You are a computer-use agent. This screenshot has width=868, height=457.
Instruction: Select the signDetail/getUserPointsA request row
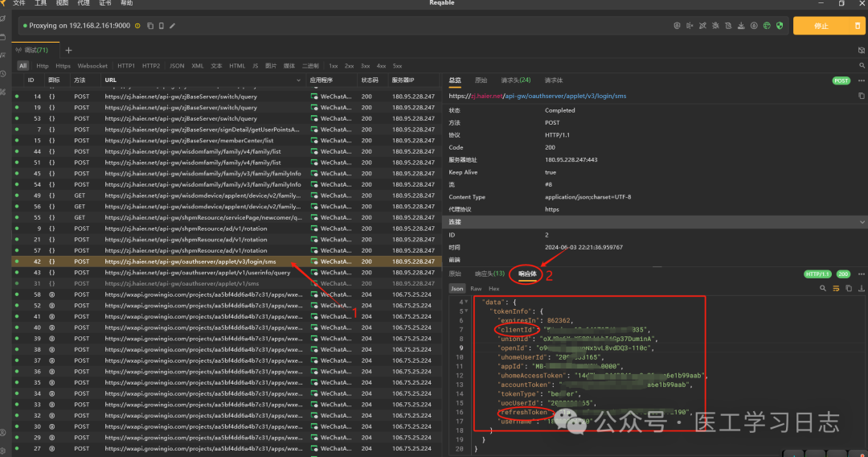[227, 130]
